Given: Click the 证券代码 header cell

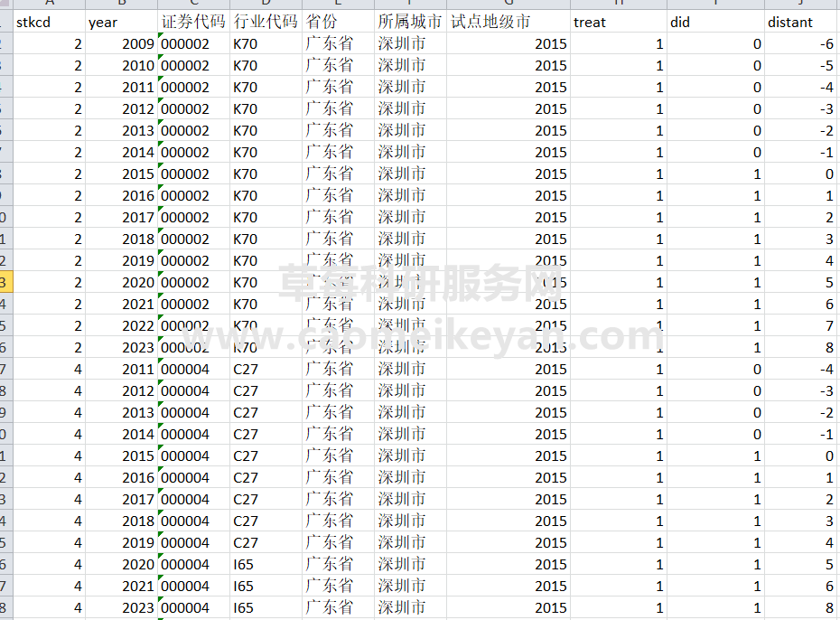Looking at the screenshot, I should 193,22.
